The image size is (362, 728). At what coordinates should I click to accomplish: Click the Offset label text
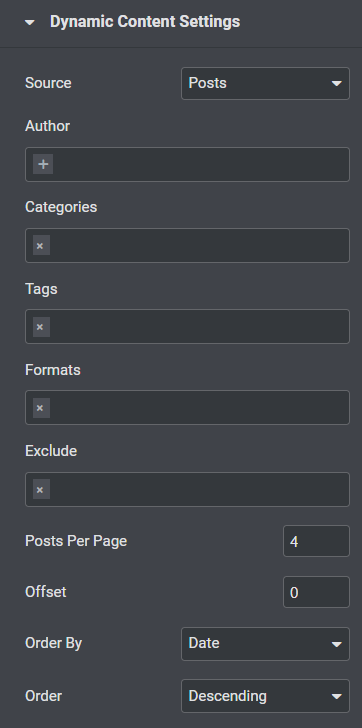point(45,592)
